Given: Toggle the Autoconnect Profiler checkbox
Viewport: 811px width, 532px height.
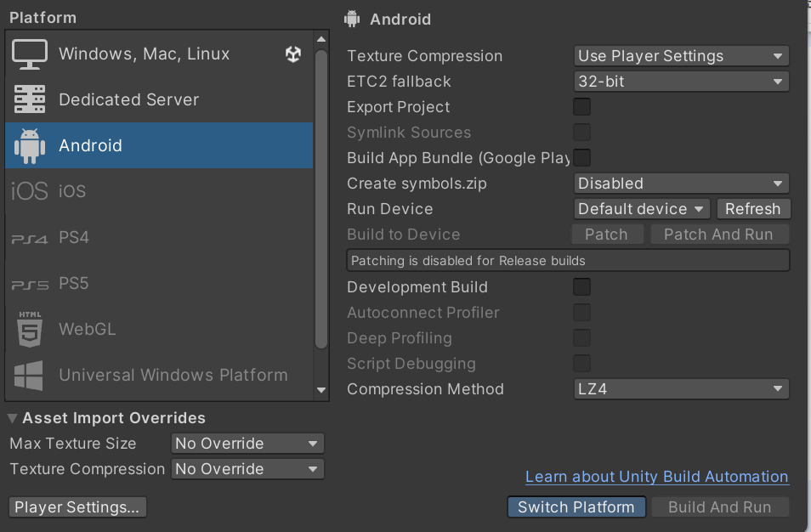Looking at the screenshot, I should coord(581,312).
